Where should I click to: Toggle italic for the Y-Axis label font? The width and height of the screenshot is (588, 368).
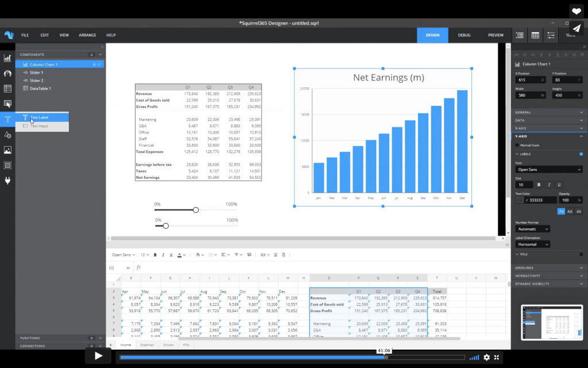click(549, 185)
